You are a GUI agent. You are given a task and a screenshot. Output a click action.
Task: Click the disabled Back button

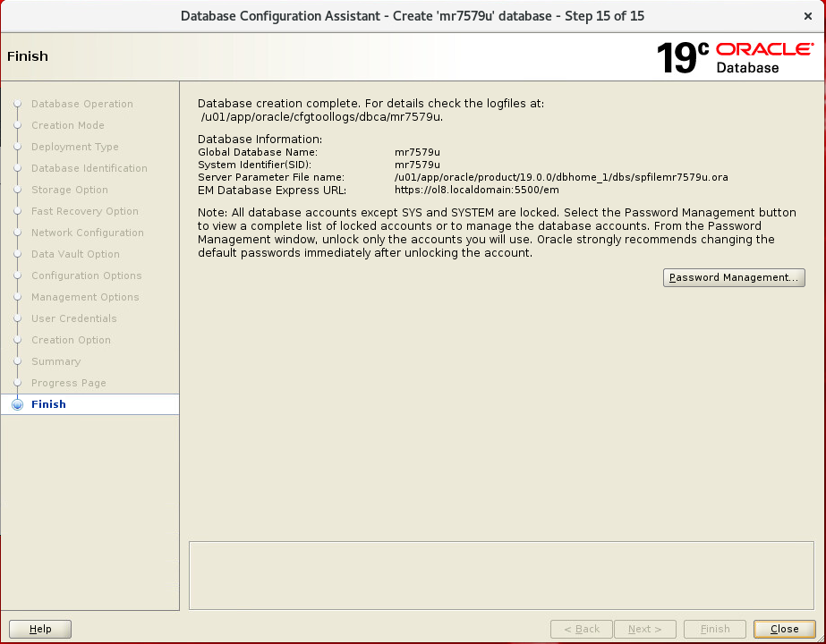tap(582, 629)
